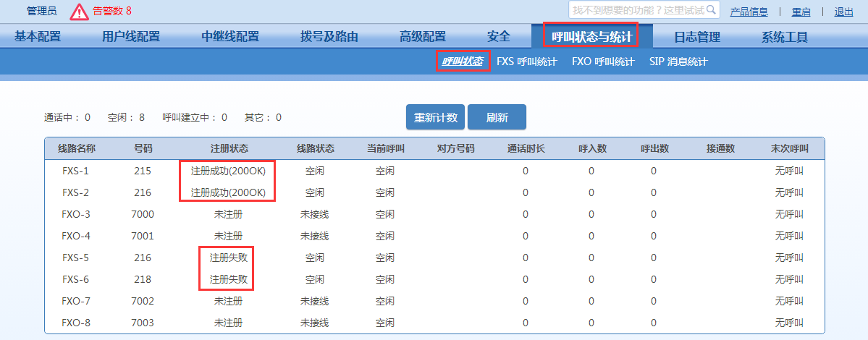Click the red alarm warning triangle icon
This screenshot has height=340, width=868.
80,12
